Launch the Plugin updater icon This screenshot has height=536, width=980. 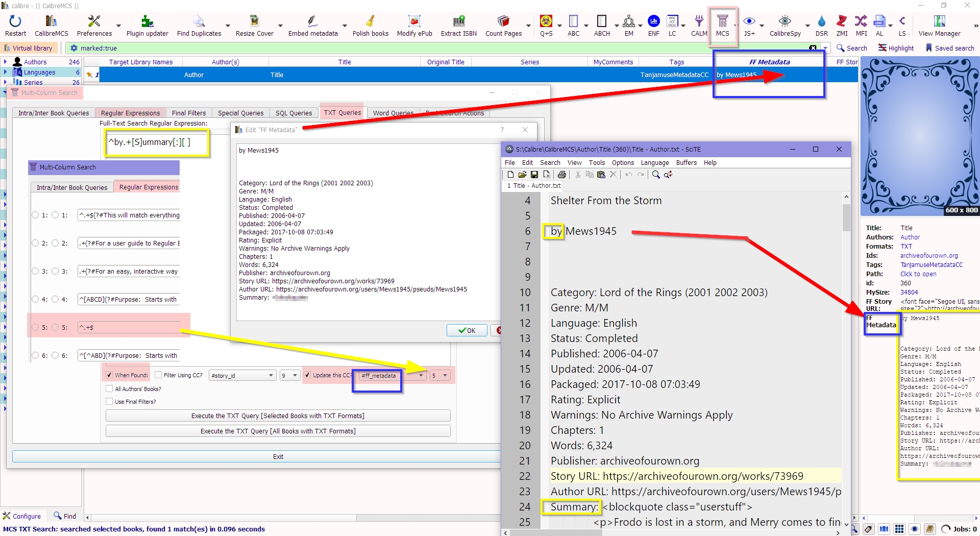[147, 21]
